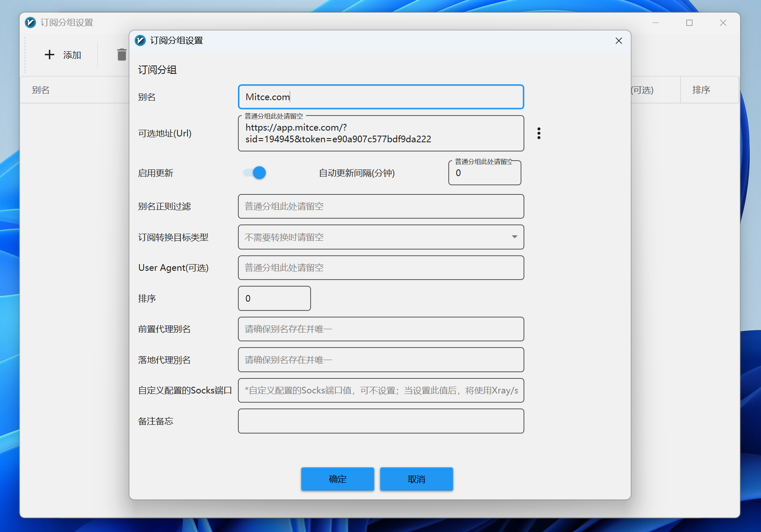
Task: Click the 确定 button
Action: pos(337,479)
